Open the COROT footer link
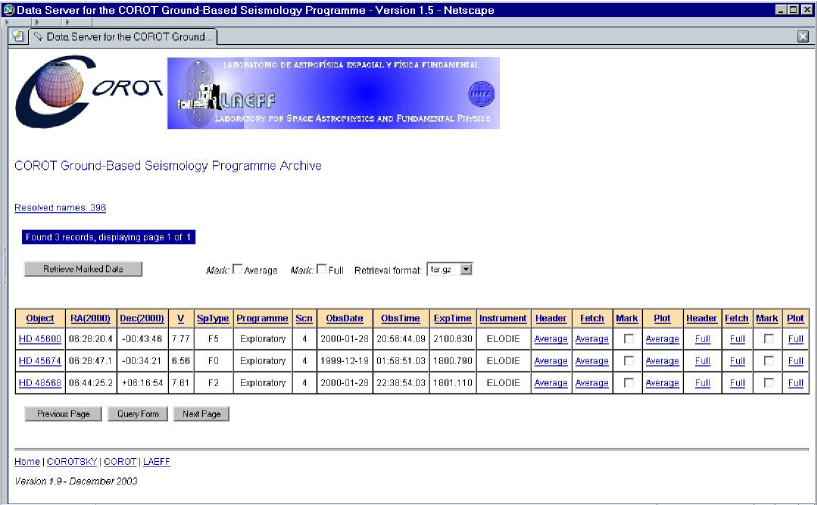The image size is (817, 505). 120,462
